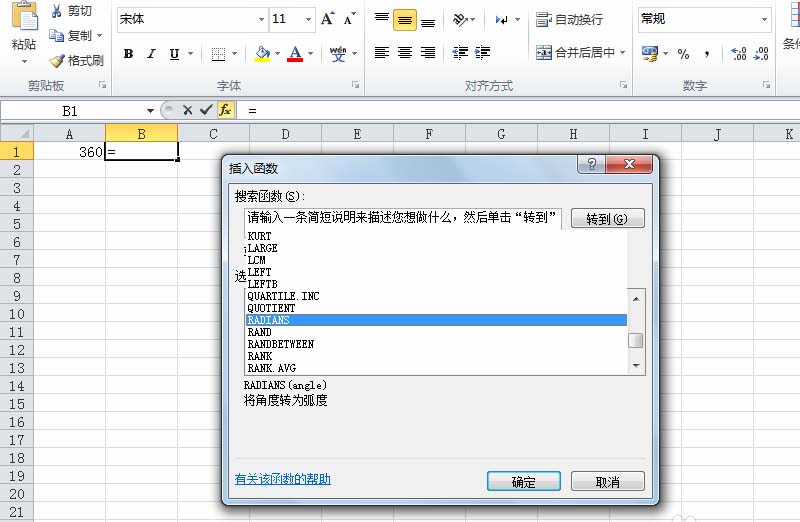
Task: Select RADIANS in function list
Action: pos(436,320)
